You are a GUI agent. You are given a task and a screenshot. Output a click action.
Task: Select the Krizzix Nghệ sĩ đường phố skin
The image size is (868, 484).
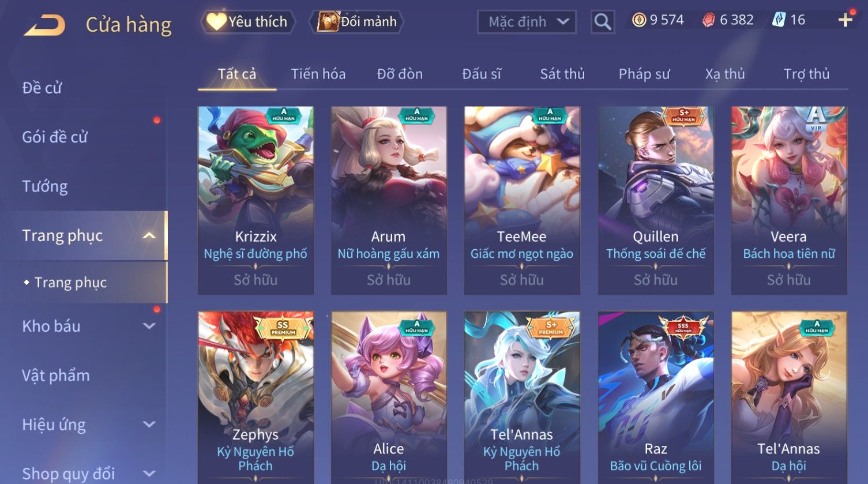pyautogui.click(x=255, y=200)
